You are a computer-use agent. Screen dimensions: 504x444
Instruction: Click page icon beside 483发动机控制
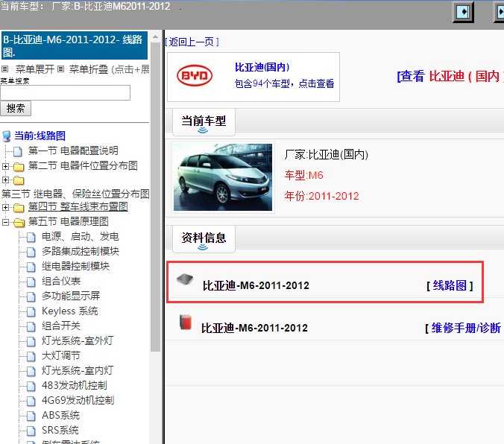(x=31, y=386)
